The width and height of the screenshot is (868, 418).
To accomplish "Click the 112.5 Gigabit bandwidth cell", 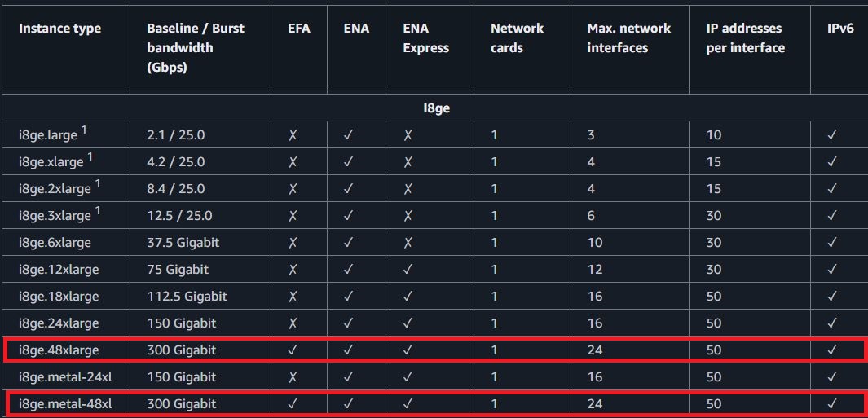I will (x=187, y=297).
